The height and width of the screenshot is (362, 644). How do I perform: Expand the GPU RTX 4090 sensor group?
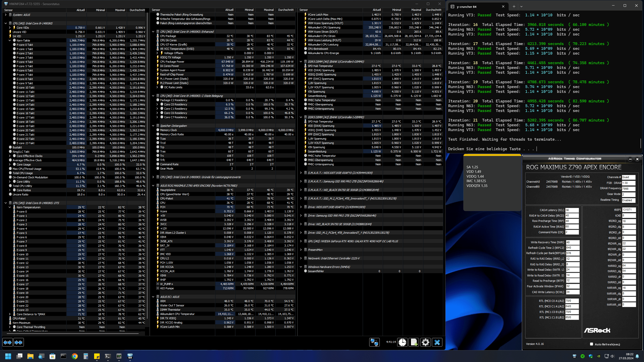click(x=301, y=241)
